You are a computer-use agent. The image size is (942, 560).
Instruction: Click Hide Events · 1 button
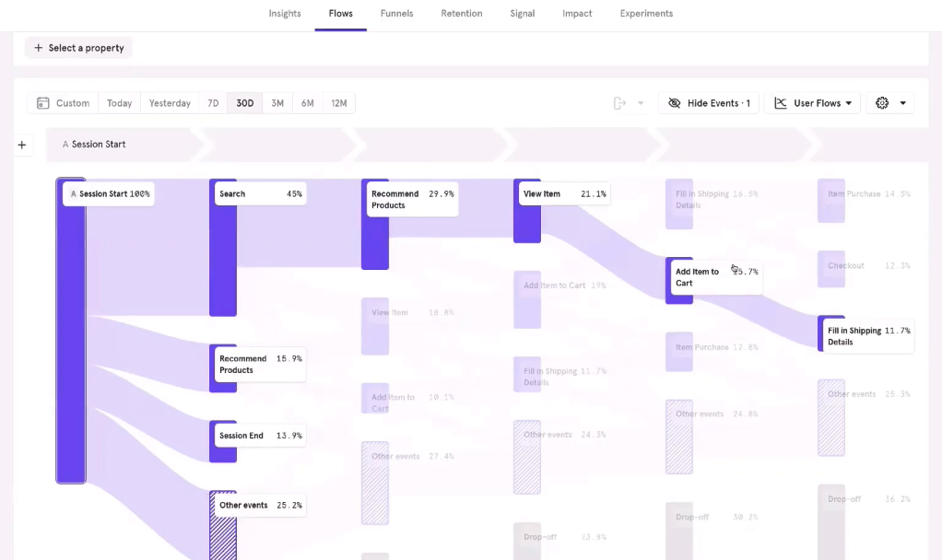[x=709, y=103]
